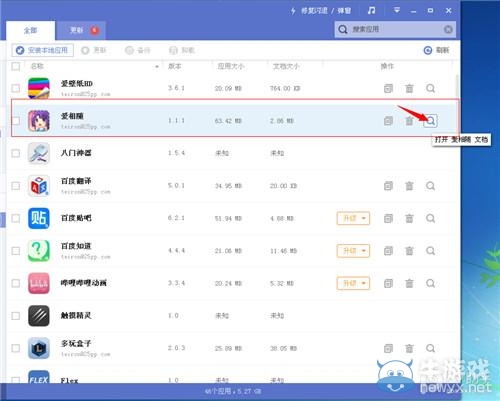Click the 哔哩哔哩动画 app name
500x401 pixels.
pyautogui.click(x=83, y=283)
